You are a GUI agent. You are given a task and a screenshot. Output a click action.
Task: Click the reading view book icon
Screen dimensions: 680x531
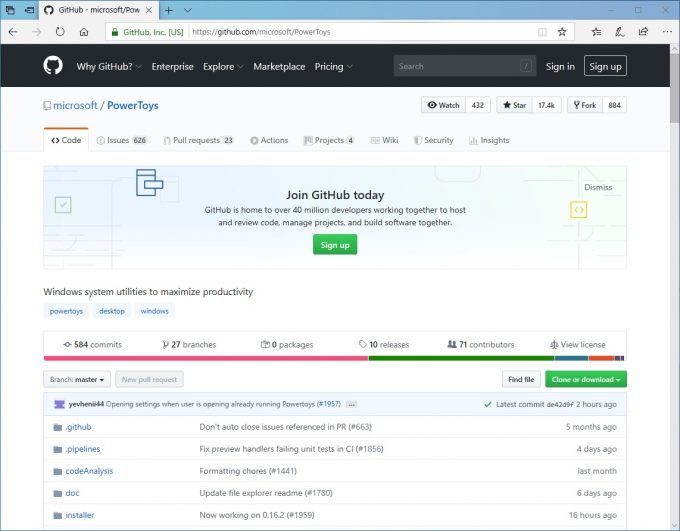coord(542,32)
